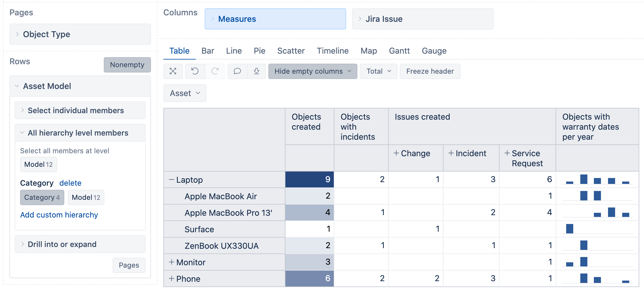Click the delete link next to Category
Viewport: 644px width, 290px height.
[x=70, y=183]
